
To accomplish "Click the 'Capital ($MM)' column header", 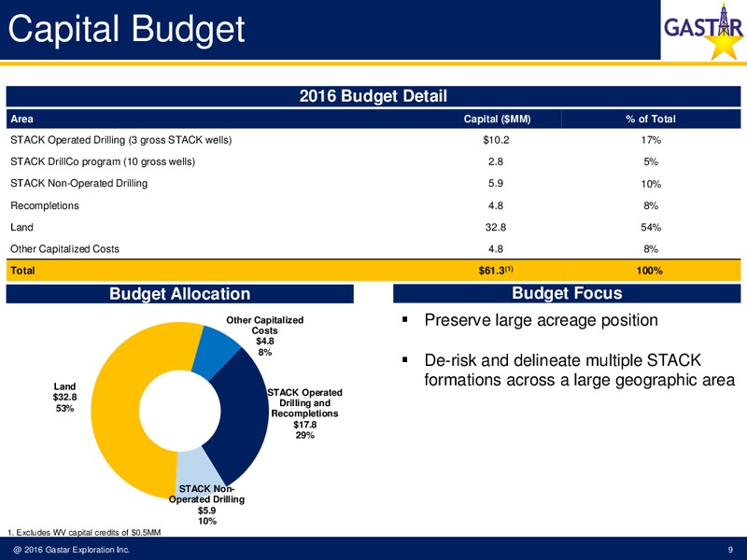I will point(497,119).
